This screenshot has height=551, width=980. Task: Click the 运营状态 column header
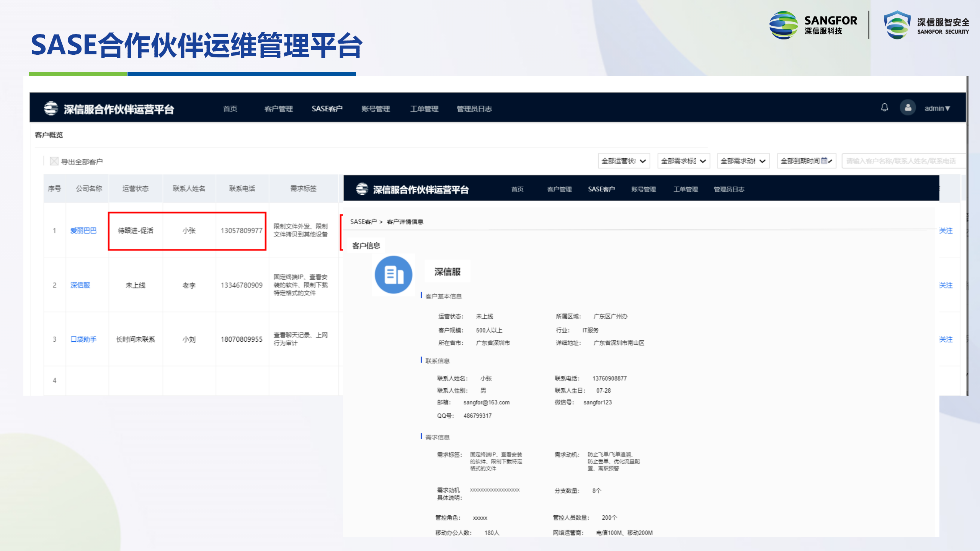click(x=136, y=188)
